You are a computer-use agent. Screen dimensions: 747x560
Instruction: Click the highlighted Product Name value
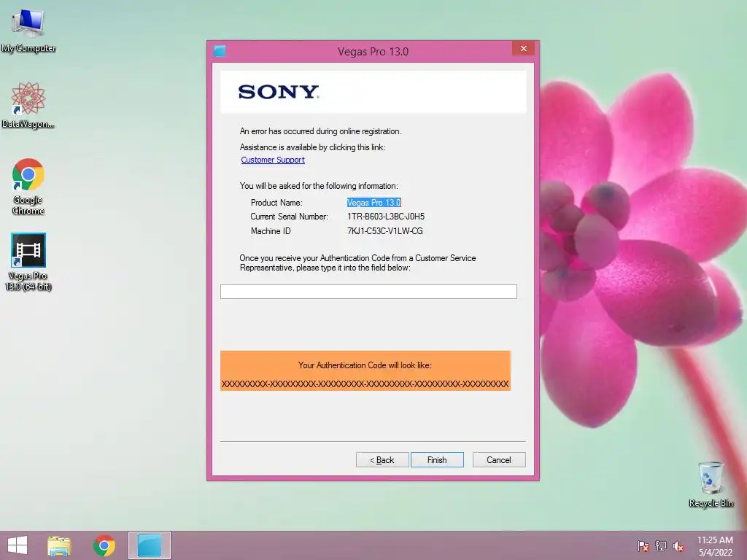[x=374, y=203]
